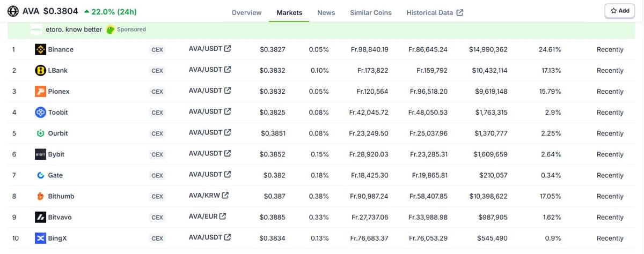Open the LBank exchange name link

(58, 70)
